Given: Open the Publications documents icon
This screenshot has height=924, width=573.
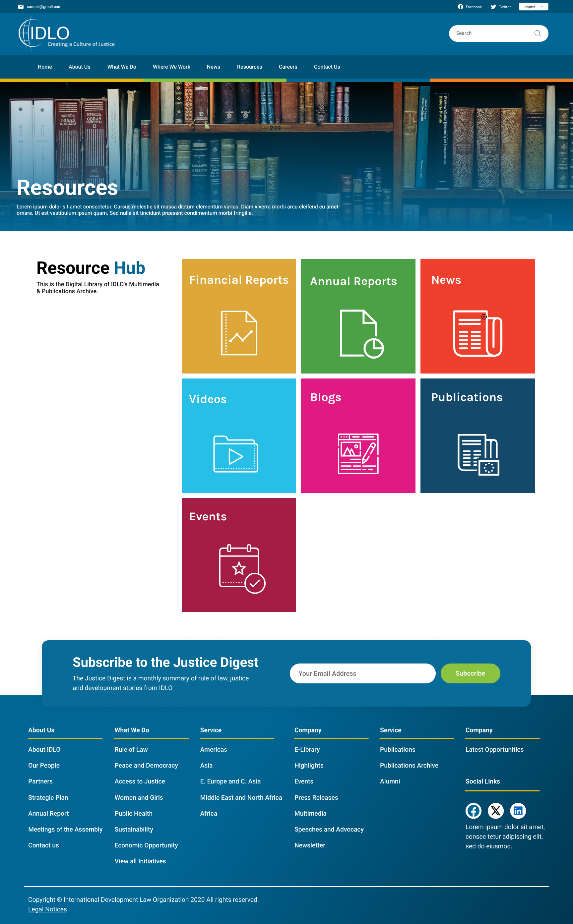Looking at the screenshot, I should [478, 454].
